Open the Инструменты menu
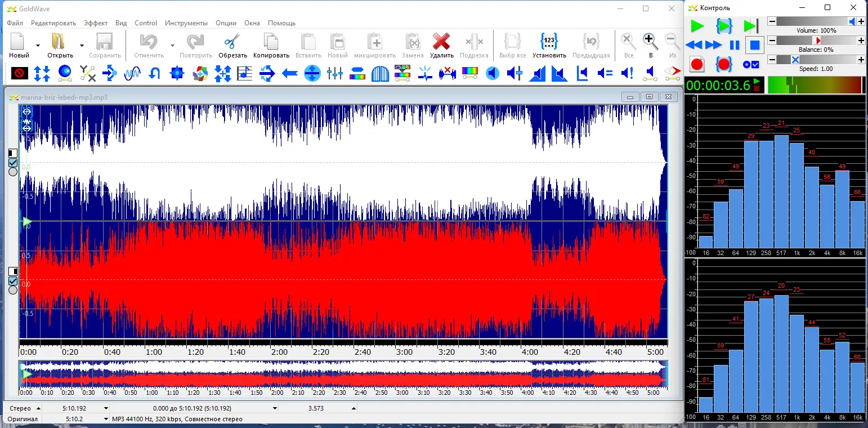This screenshot has width=868, height=428. (186, 23)
